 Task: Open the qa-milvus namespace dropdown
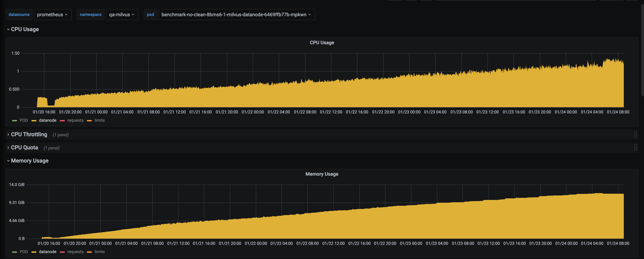[x=122, y=15]
